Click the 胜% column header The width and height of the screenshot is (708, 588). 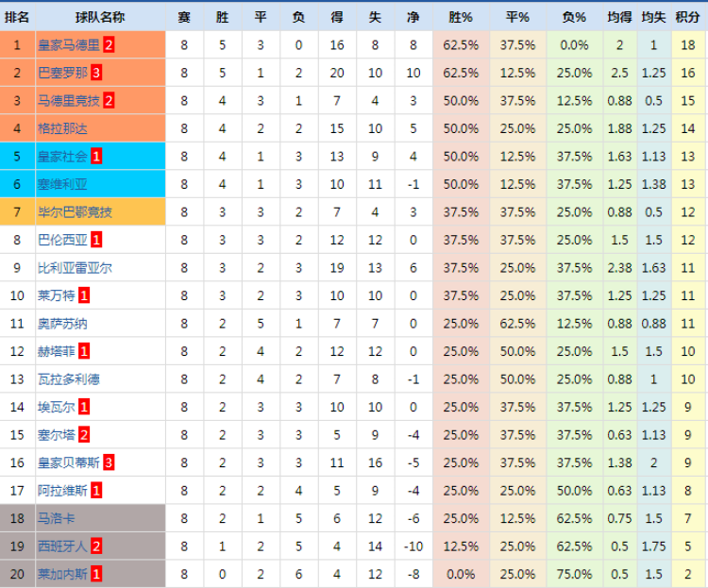461,16
